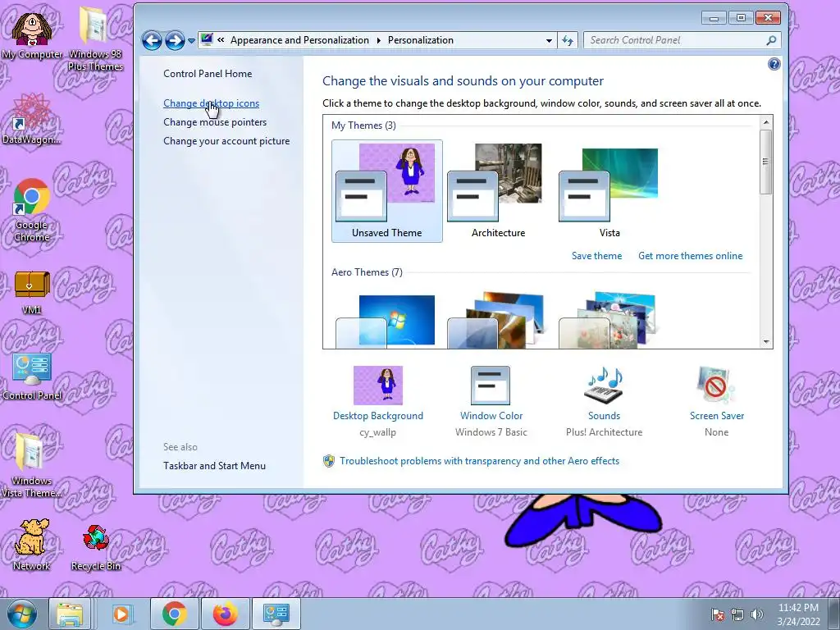Open Chrome from the taskbar
The height and width of the screenshot is (630, 840).
pos(174,614)
